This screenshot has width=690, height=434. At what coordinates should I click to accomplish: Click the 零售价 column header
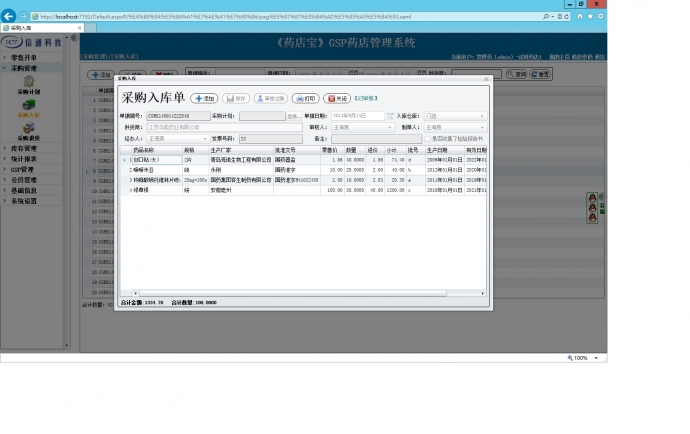click(332, 150)
